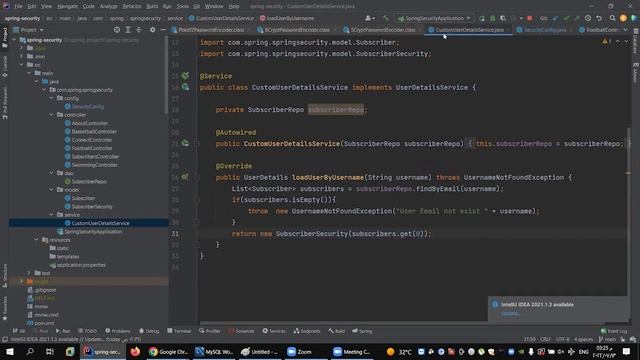Click loadUserByUsername in navigation breadcrumb
Viewport: 640px width, 360px height.
click(287, 18)
